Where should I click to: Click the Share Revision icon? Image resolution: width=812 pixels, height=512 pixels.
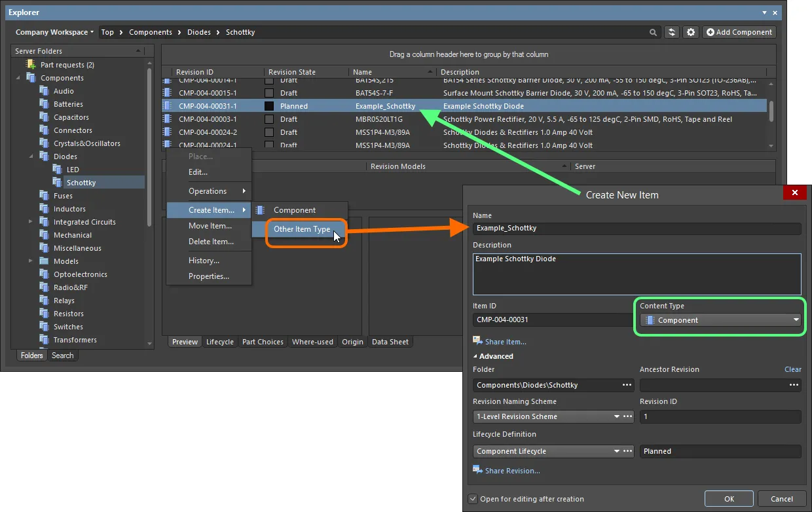coord(477,470)
